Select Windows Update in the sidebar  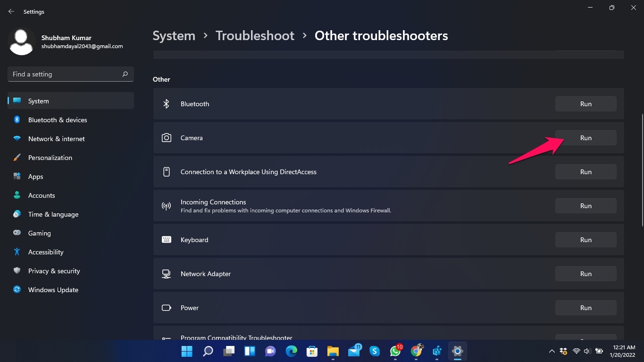pos(53,289)
